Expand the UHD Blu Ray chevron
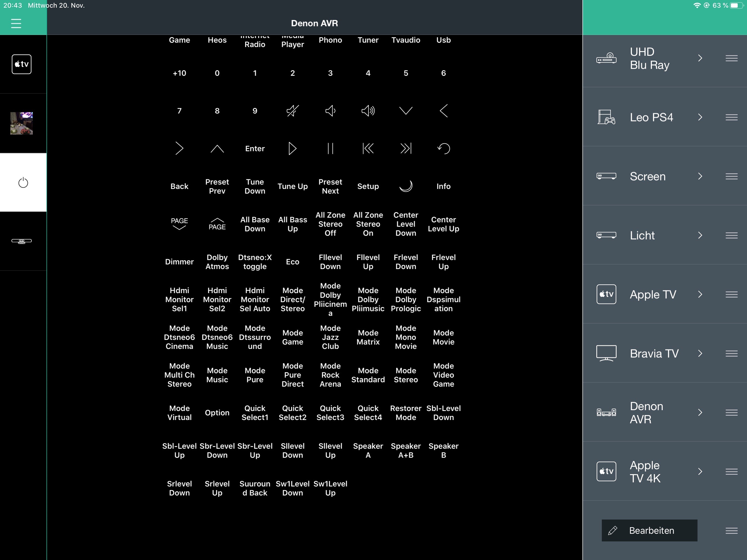The image size is (747, 560). pyautogui.click(x=700, y=58)
